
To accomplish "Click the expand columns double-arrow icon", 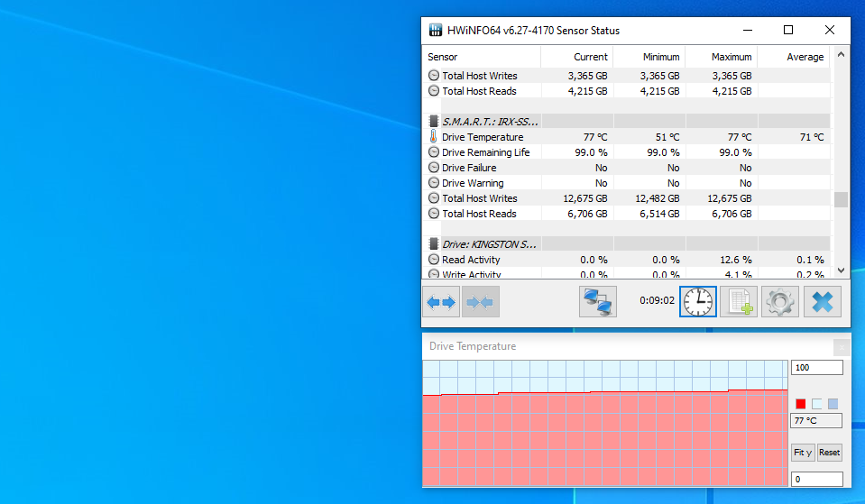I will click(441, 302).
